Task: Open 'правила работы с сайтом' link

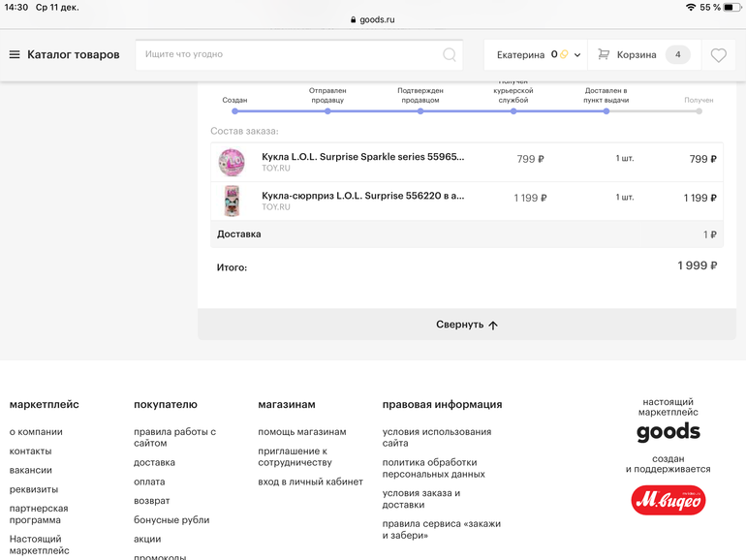Action: 174,437
